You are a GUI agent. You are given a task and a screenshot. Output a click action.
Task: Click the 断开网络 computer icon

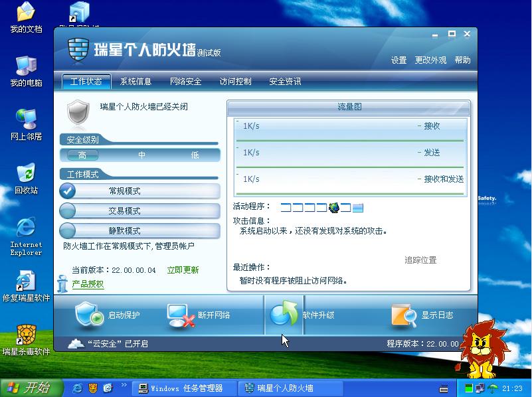[181, 315]
